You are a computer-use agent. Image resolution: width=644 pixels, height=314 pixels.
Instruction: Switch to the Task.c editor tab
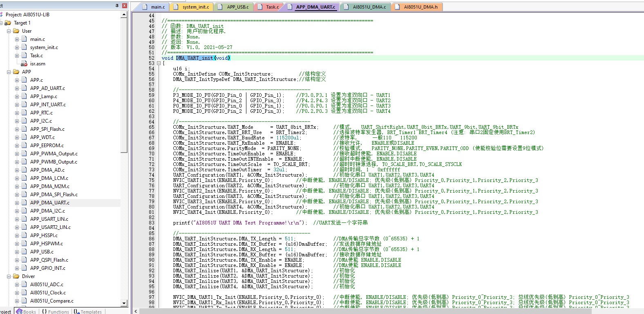click(268, 7)
